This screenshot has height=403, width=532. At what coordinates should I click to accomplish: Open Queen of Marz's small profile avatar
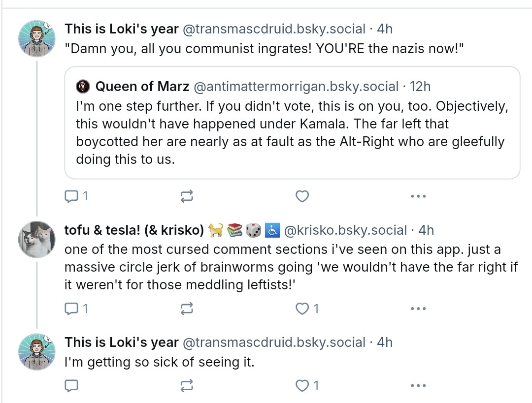82,87
